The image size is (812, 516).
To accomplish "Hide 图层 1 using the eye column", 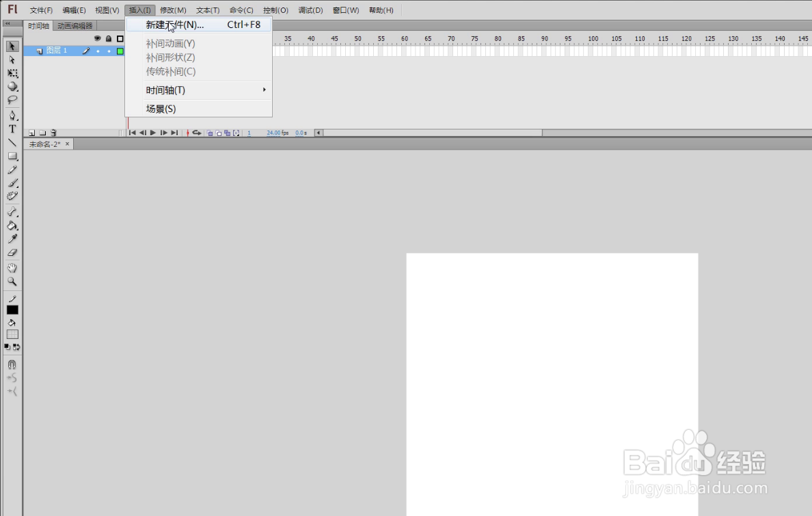I will pos(98,50).
